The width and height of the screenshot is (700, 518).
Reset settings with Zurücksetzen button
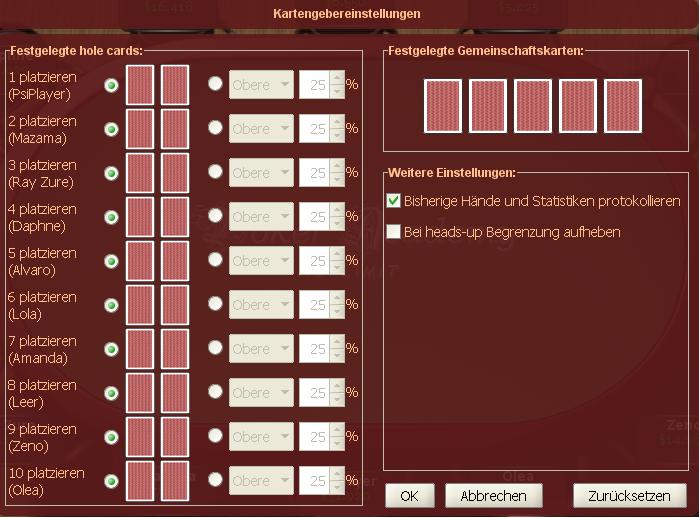[x=629, y=496]
